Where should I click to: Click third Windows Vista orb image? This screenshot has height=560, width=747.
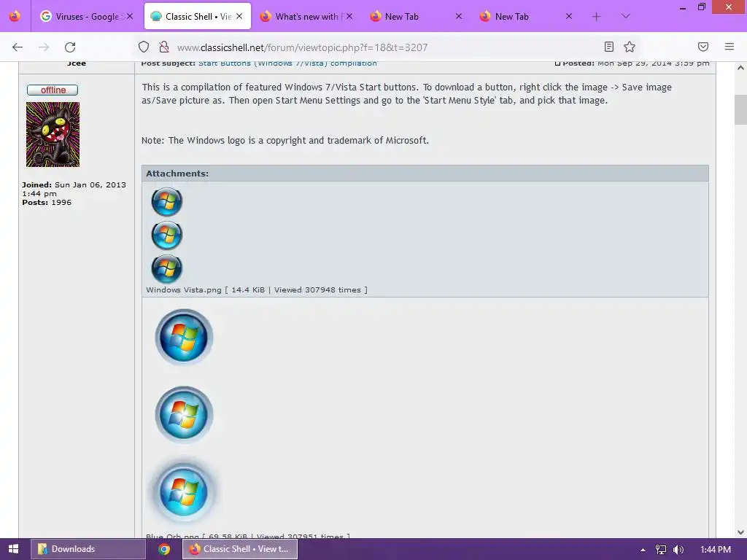[167, 268]
